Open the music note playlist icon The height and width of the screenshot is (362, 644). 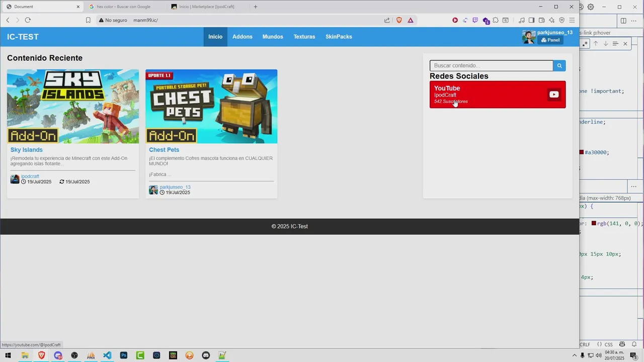point(521,20)
